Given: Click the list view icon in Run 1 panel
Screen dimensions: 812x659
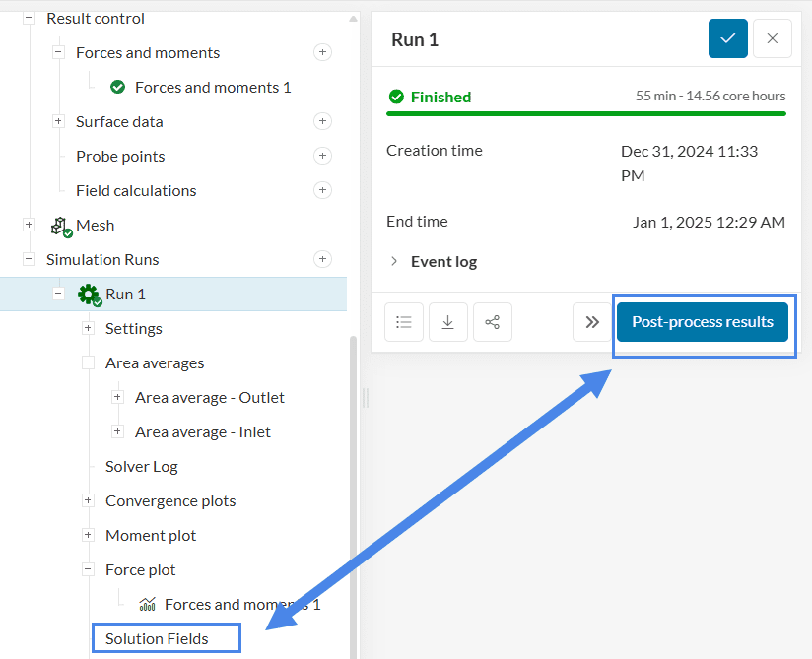Looking at the screenshot, I should [x=403, y=322].
